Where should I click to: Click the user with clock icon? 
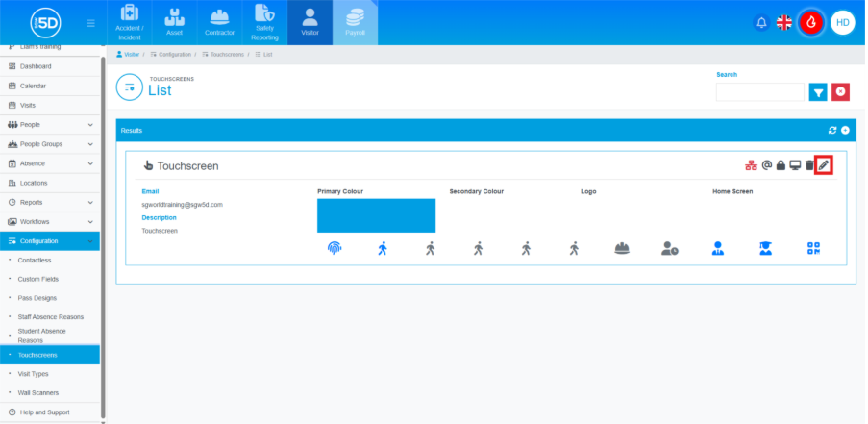[x=670, y=248]
